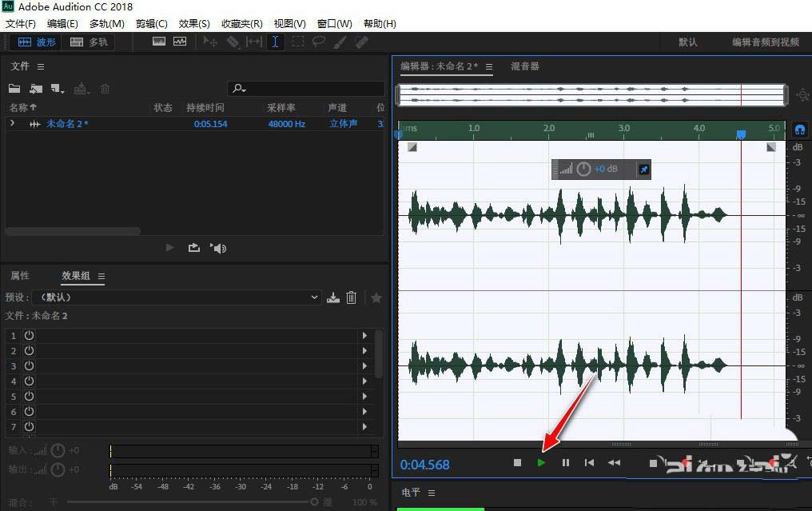Toggle auto-play speaker icon in Files panel
Viewport: 812px width, 511px height.
pyautogui.click(x=218, y=248)
